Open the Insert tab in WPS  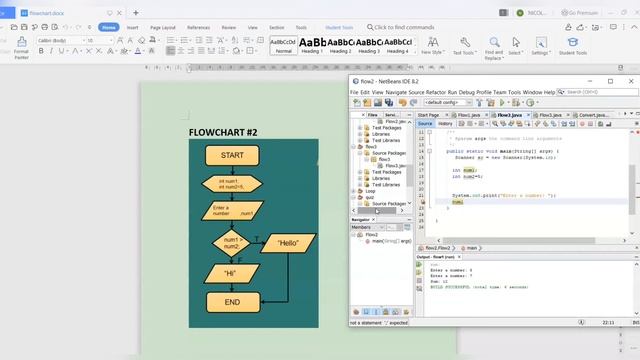click(x=132, y=27)
